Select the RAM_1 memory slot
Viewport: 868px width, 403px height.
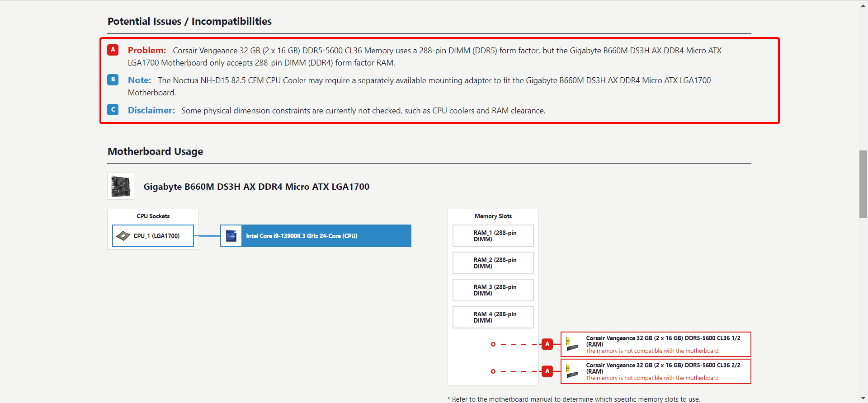click(x=493, y=236)
